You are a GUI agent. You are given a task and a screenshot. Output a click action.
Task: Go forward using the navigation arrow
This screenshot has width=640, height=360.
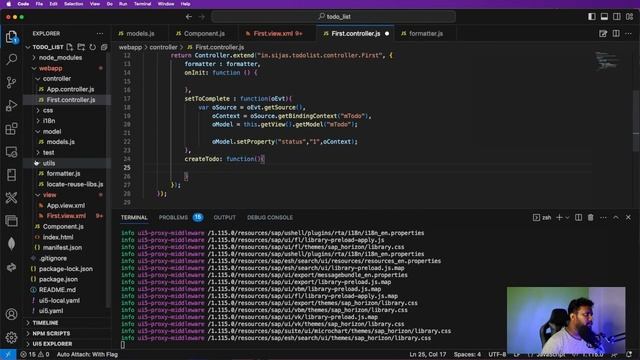pyautogui.click(x=202, y=17)
